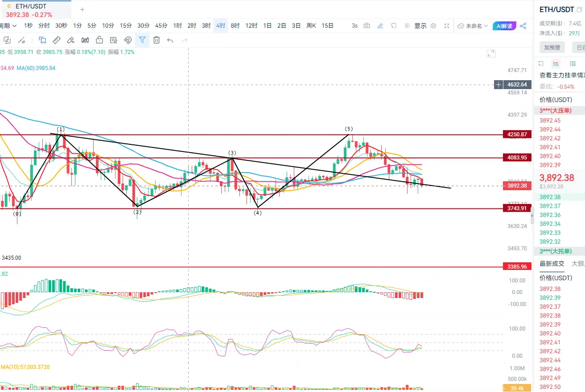The image size is (585, 392).
Task: Select the 分时 timeframe
Action: coord(44,26)
